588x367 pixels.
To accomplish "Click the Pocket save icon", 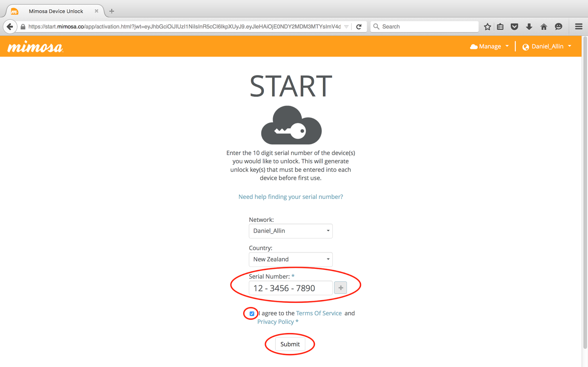I will 514,26.
